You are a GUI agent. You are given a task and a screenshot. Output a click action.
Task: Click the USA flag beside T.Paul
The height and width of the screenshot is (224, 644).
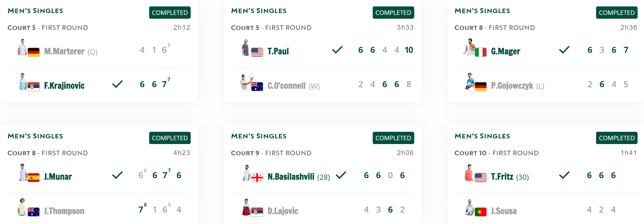tap(257, 52)
